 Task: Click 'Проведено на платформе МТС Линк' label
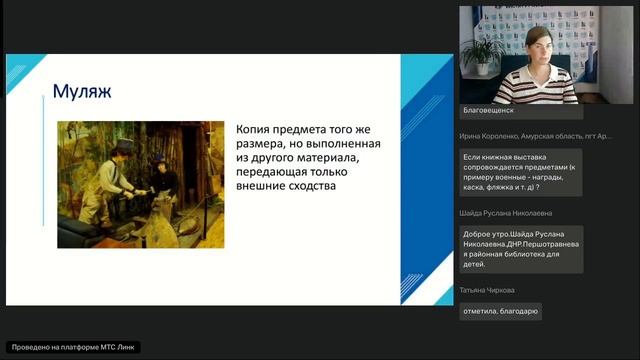(73, 347)
